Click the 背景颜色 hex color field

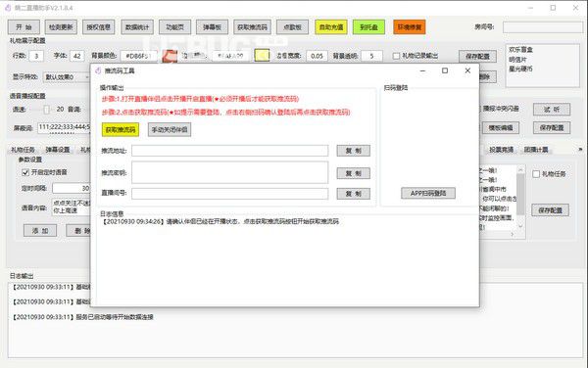click(x=139, y=56)
